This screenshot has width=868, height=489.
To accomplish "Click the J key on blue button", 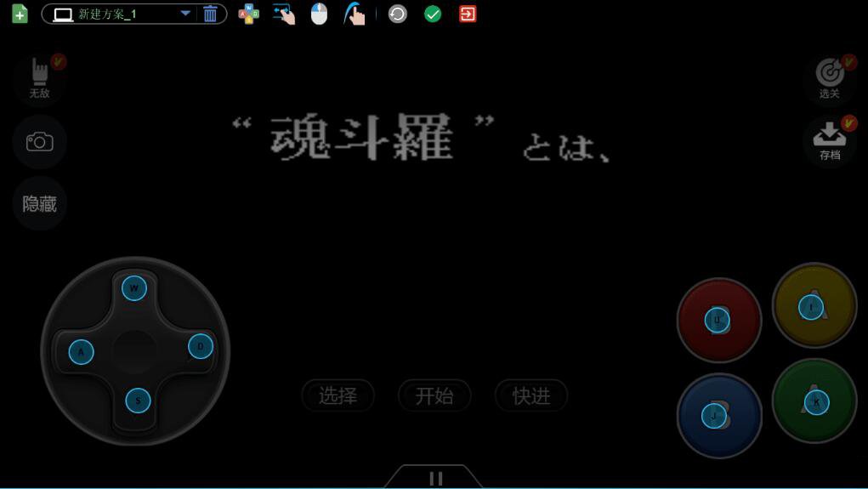I will 713,416.
